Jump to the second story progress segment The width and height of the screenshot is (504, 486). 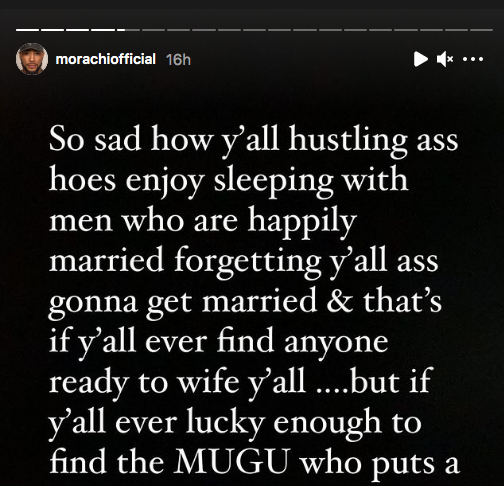pyautogui.click(x=53, y=30)
